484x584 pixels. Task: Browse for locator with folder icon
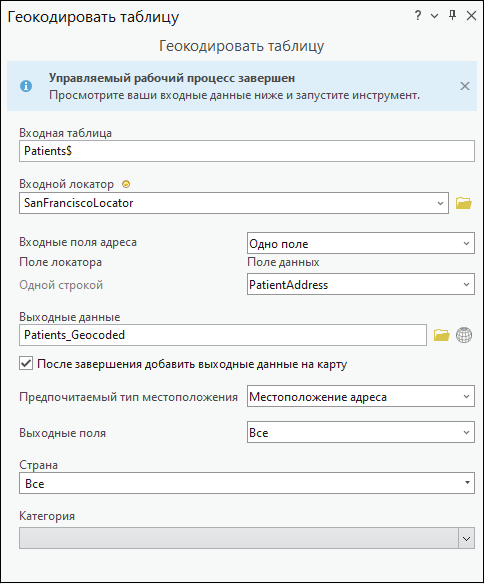464,203
